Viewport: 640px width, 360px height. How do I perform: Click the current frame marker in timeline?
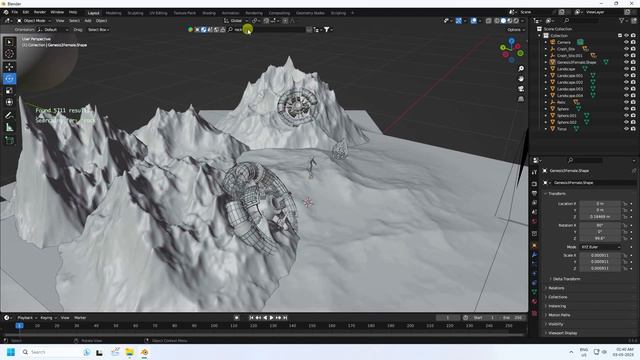[19, 326]
